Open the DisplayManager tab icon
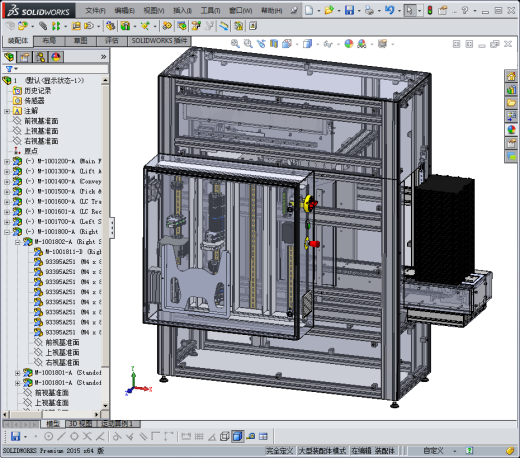This screenshot has height=458, width=520. pyautogui.click(x=56, y=57)
